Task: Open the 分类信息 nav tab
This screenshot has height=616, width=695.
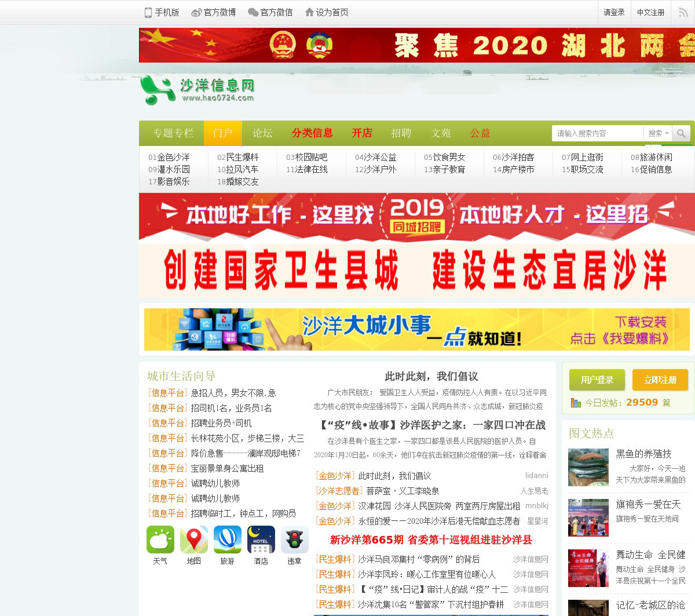Action: (x=312, y=133)
